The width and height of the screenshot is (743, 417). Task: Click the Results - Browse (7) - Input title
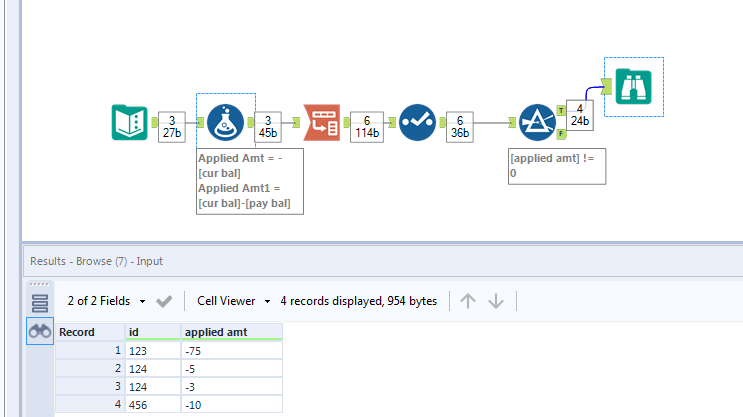click(96, 261)
